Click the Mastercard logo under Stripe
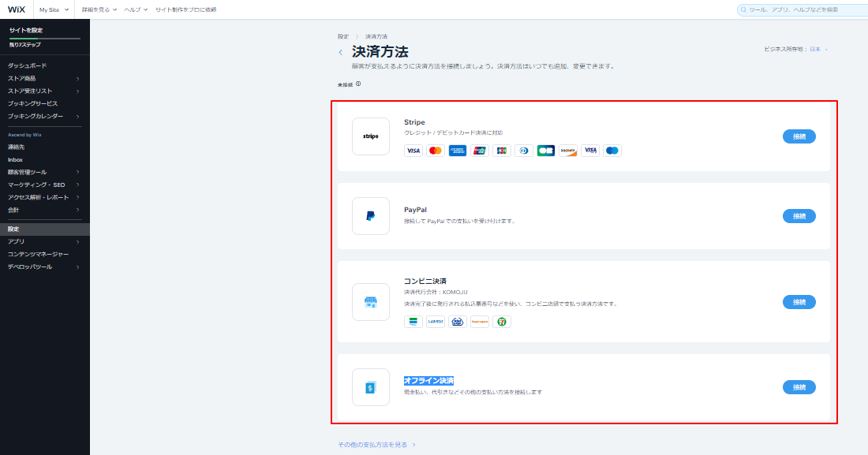 [435, 151]
